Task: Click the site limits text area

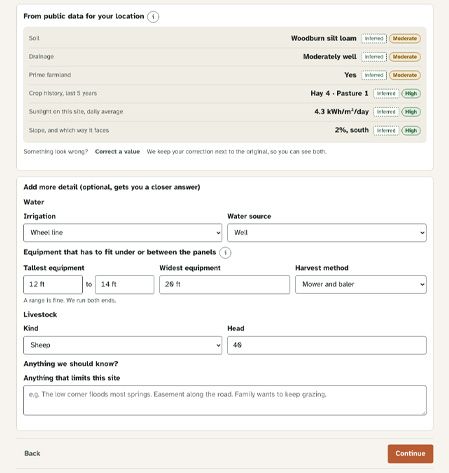Action: [225, 400]
